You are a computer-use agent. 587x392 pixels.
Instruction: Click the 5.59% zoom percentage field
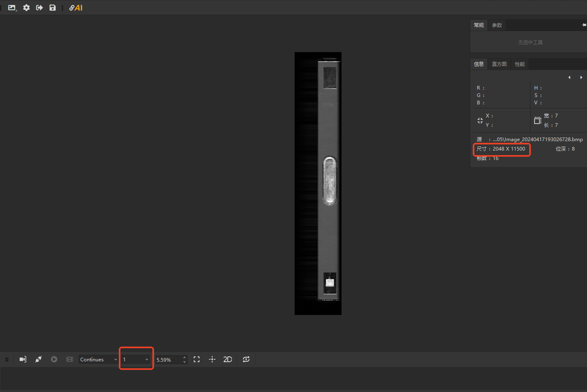[168, 360]
